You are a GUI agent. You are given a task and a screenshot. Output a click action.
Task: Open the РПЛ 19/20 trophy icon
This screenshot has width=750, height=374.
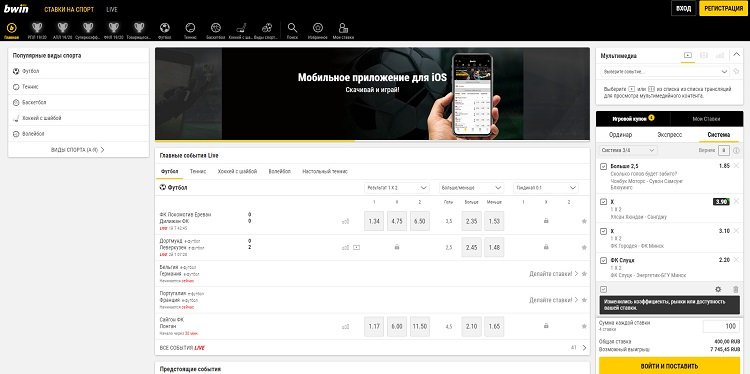[37, 28]
